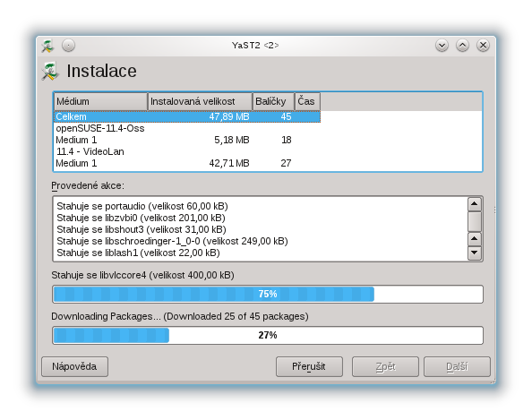532x420 pixels.
Task: Click the top scroll-up arrow of actions log
Action: click(475, 204)
